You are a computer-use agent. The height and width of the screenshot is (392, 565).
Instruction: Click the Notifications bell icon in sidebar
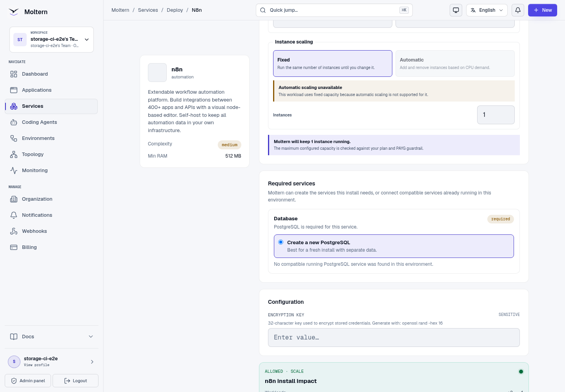[14, 215]
